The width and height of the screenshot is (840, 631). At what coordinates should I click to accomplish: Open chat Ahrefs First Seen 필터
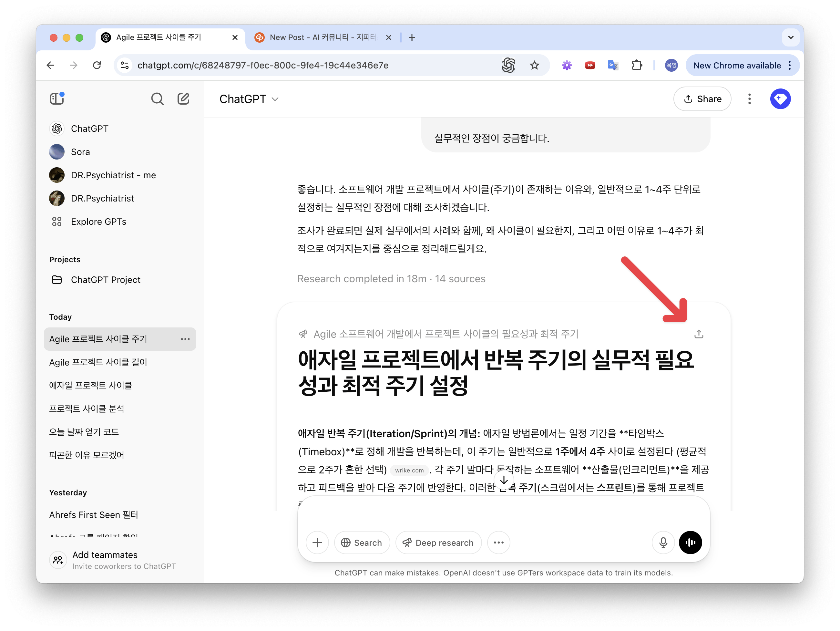click(120, 515)
